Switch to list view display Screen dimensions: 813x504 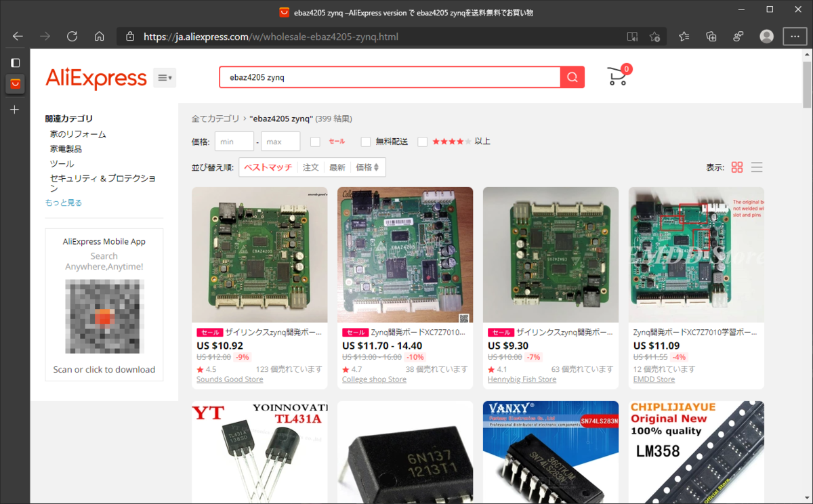757,167
